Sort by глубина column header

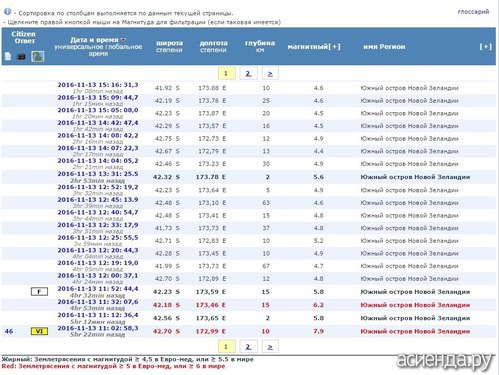click(260, 43)
